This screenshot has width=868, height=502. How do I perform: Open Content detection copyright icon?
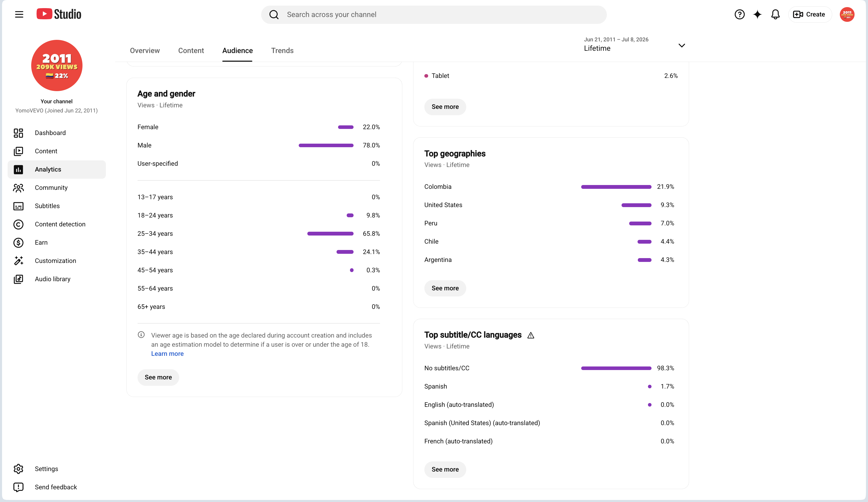click(18, 224)
